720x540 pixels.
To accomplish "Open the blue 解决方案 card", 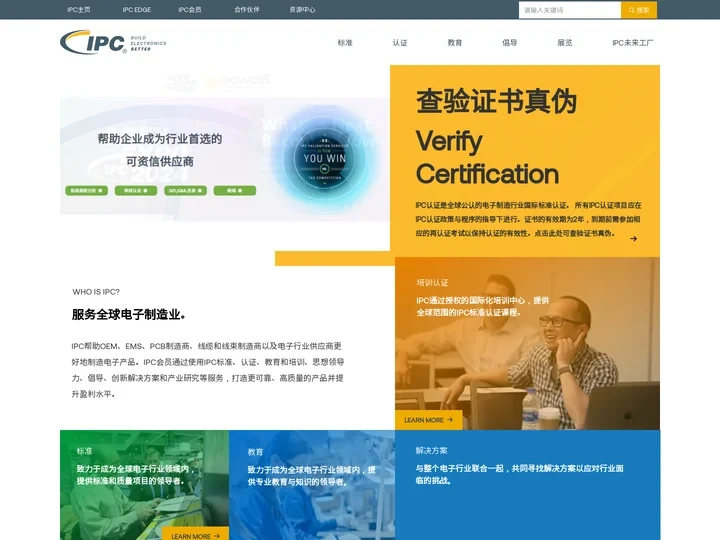I will (528, 485).
